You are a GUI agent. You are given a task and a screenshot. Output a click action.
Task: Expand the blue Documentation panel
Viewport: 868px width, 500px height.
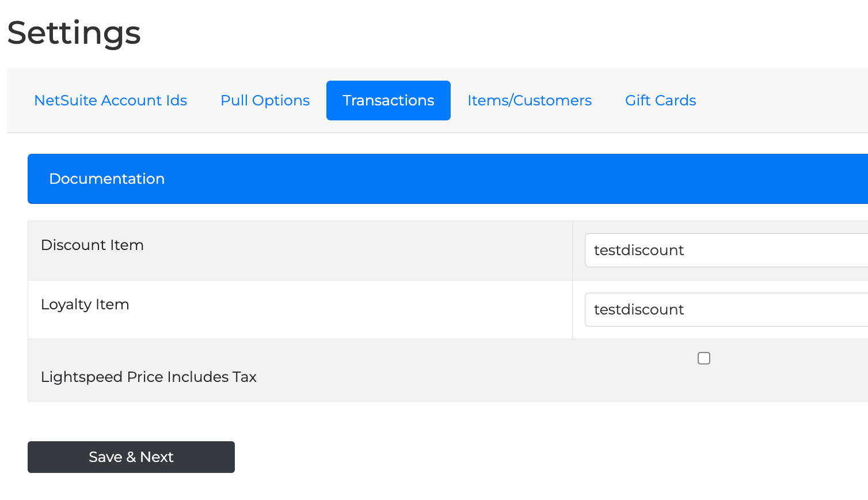pos(460,179)
